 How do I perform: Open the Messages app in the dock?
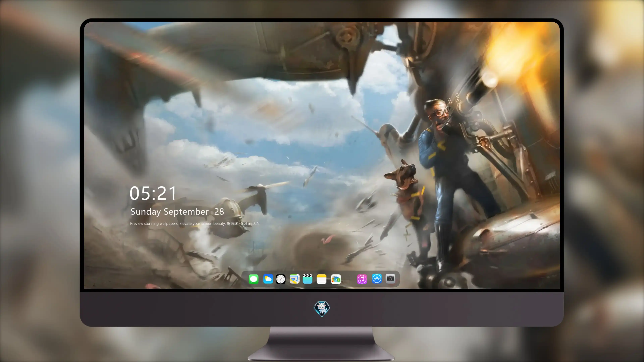pyautogui.click(x=254, y=279)
